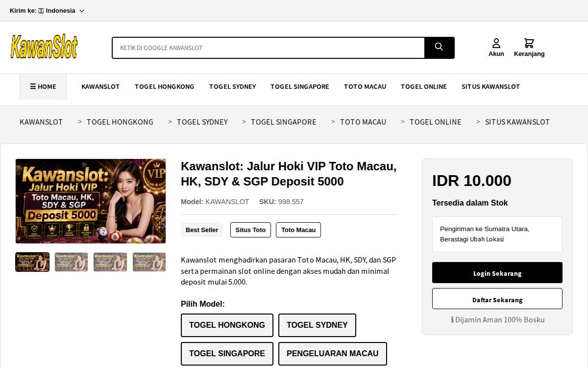Click the Login Sekarang button
Image resolution: width=588 pixels, height=368 pixels.
(x=497, y=273)
